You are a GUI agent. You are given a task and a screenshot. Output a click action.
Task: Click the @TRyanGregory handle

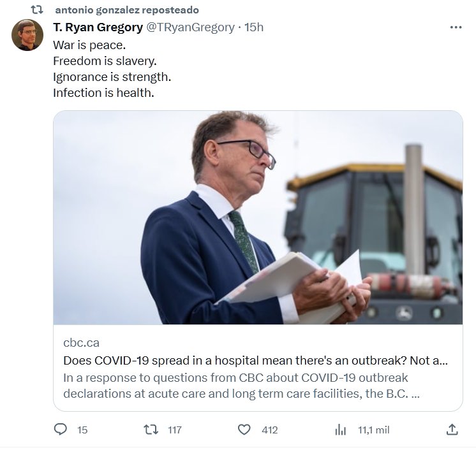point(190,27)
